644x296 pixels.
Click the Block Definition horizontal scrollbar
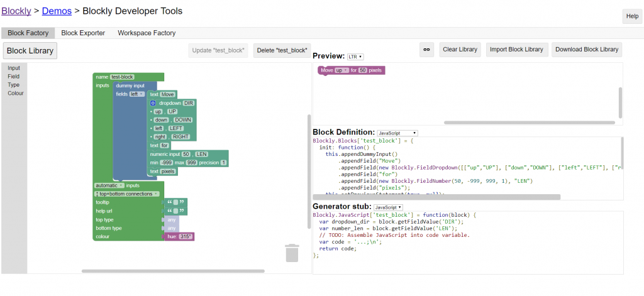coord(436,197)
